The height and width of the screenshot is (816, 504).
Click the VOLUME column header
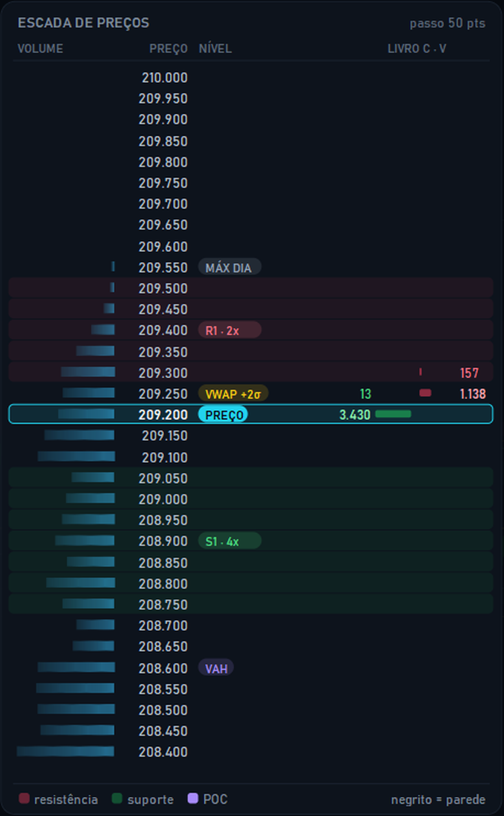pos(40,49)
